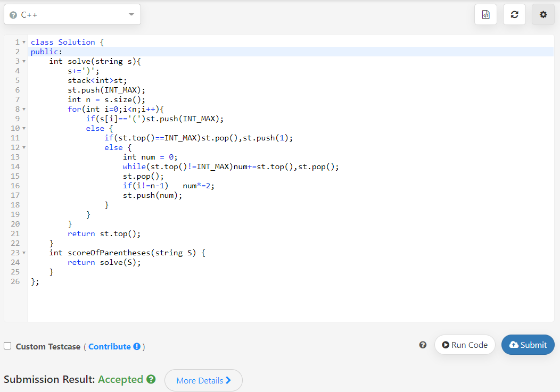This screenshot has width=560, height=392.
Task: Click the 'Accepted' result text
Action: [x=120, y=379]
